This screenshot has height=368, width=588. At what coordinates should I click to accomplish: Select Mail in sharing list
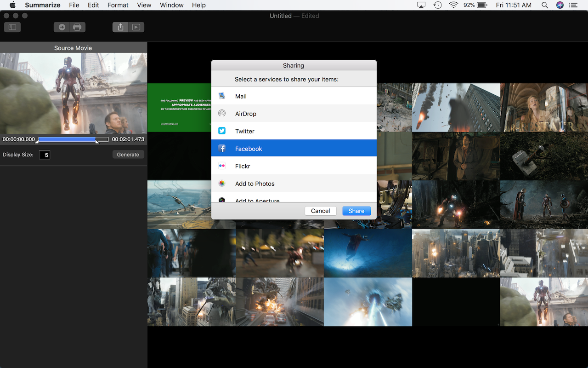point(294,96)
